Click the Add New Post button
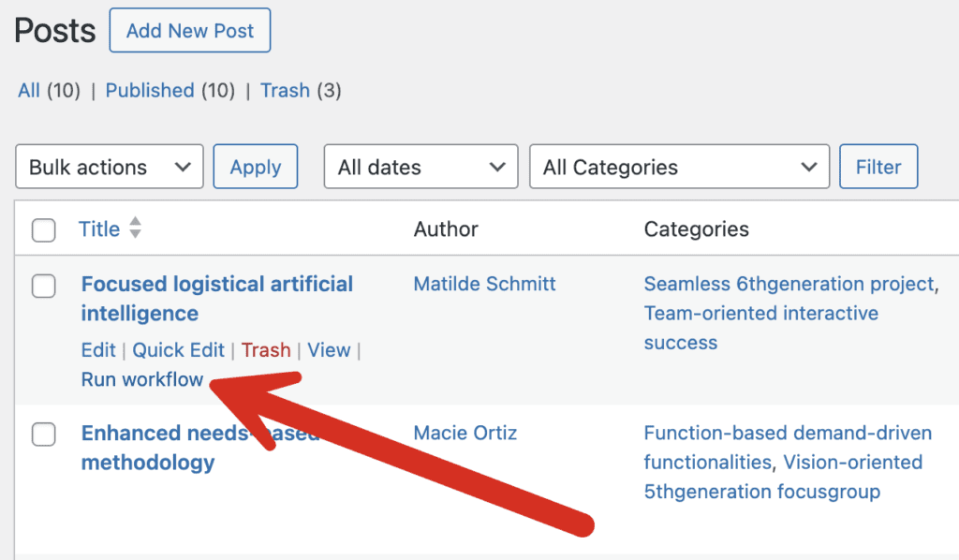 (x=190, y=31)
